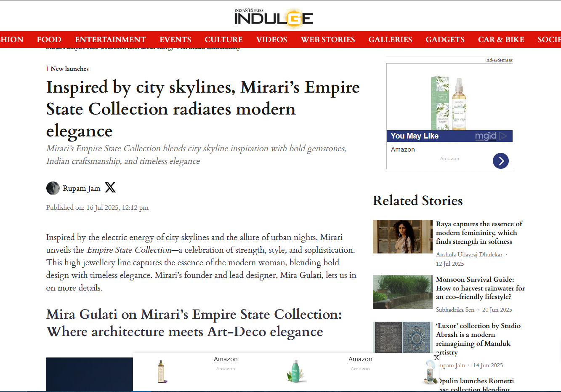The width and height of the screenshot is (561, 392).
Task: Open the Raya story thumbnail image
Action: 403,237
